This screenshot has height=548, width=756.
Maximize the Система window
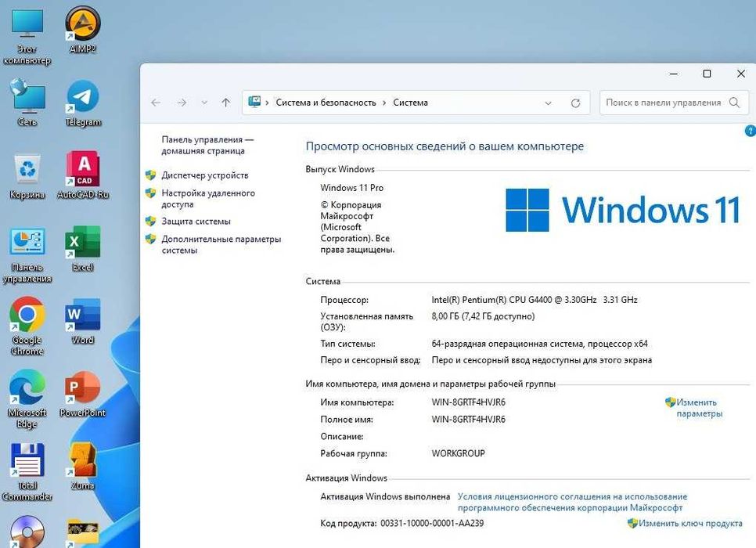tap(707, 74)
